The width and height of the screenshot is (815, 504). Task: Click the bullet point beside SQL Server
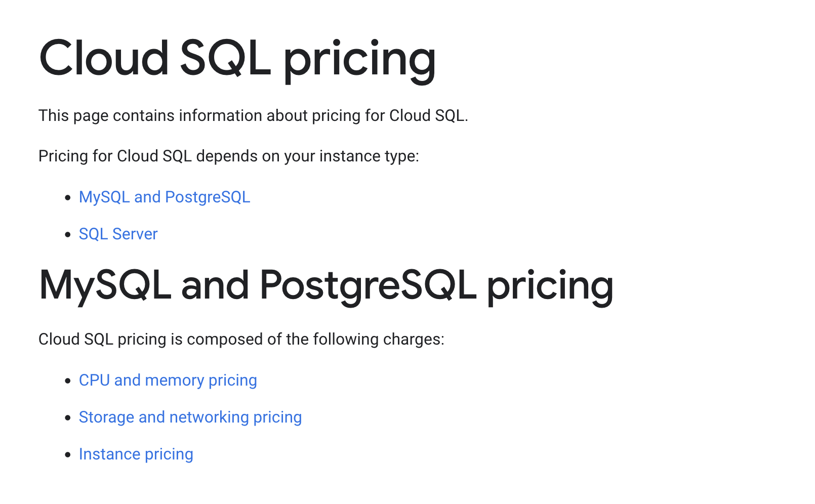(68, 234)
